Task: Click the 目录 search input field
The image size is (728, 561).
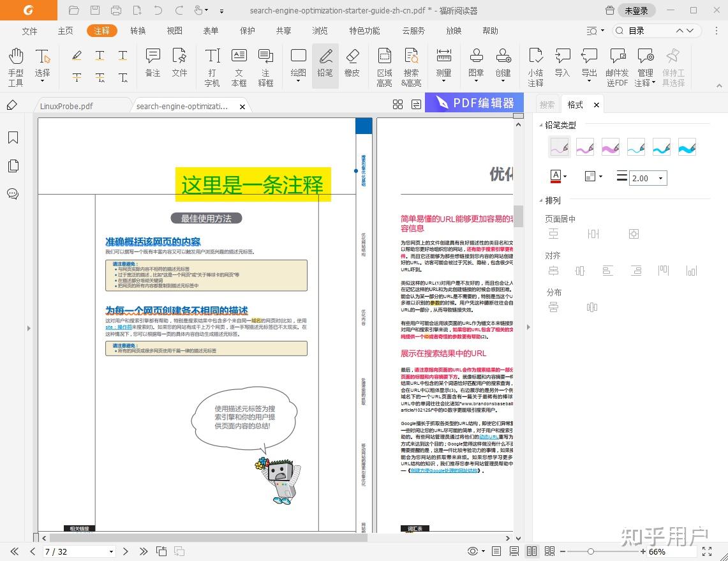Action: 650,31
